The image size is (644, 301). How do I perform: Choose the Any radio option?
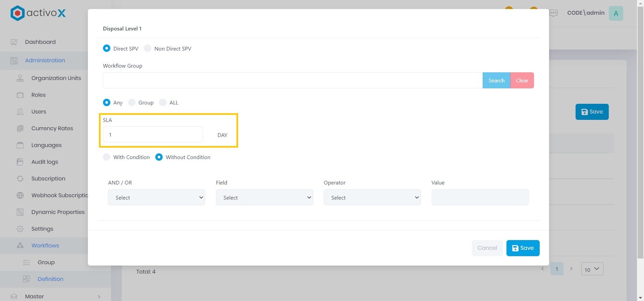pos(107,102)
